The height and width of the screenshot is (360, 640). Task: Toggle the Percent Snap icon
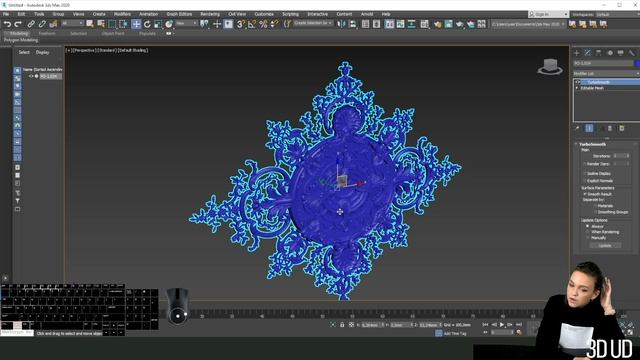(263, 24)
